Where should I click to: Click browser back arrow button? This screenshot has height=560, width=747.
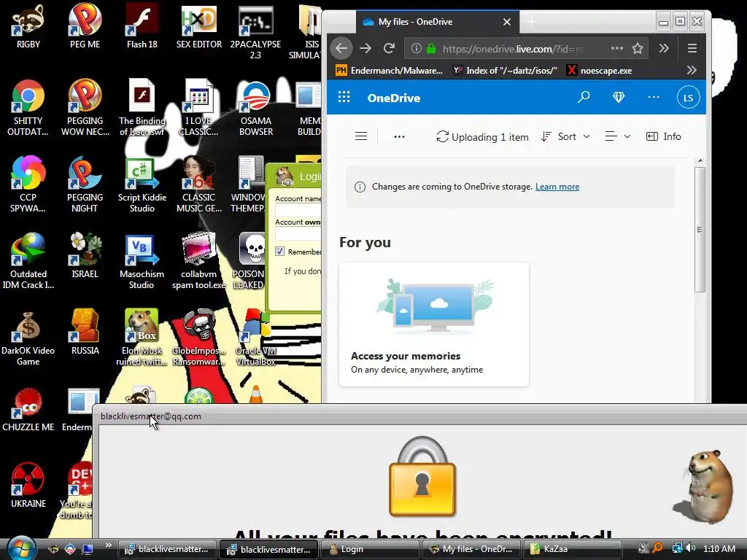(x=341, y=48)
